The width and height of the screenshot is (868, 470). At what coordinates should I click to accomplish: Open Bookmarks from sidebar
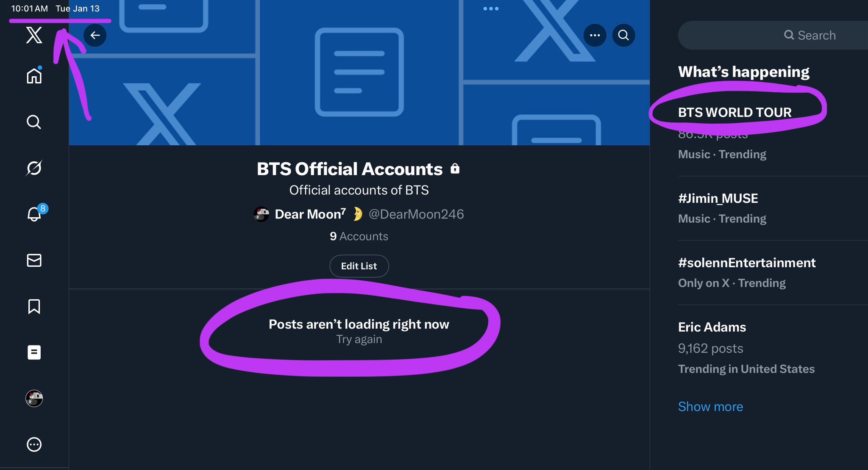[x=34, y=306]
